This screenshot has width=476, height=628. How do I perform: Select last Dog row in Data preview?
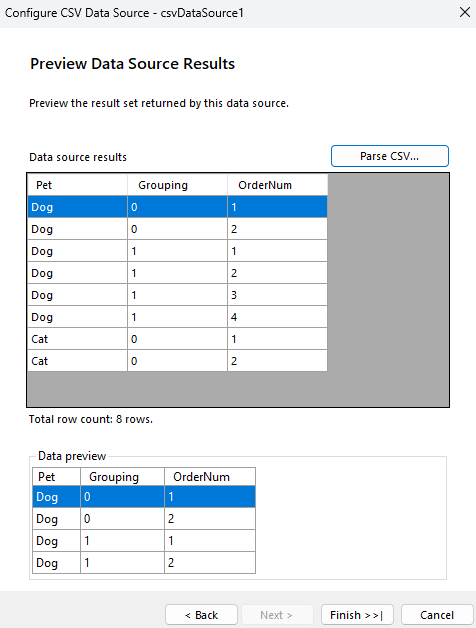144,562
